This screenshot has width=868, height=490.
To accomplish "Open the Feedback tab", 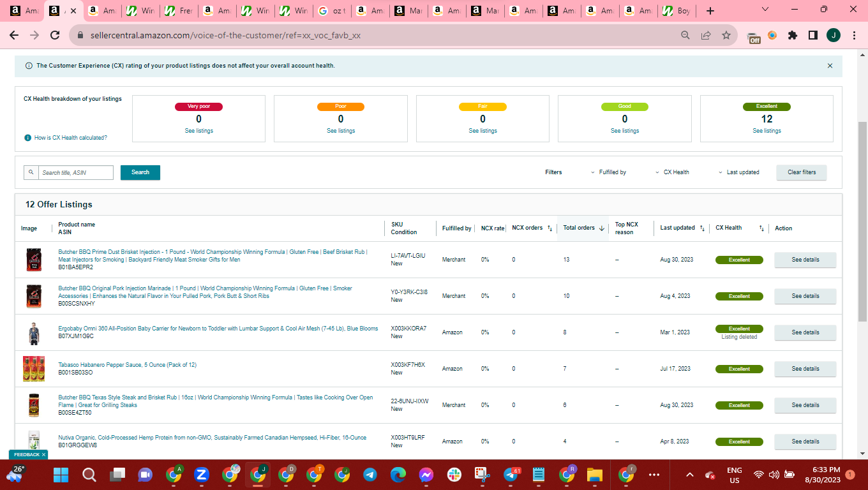I will [x=27, y=454].
